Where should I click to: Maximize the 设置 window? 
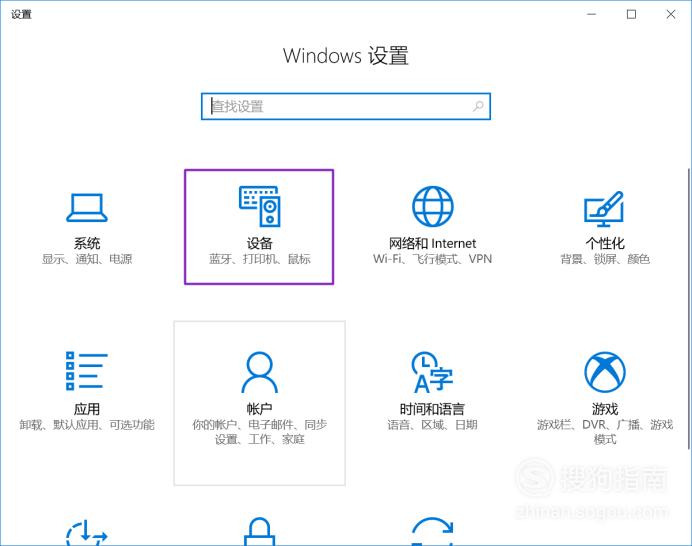632,14
